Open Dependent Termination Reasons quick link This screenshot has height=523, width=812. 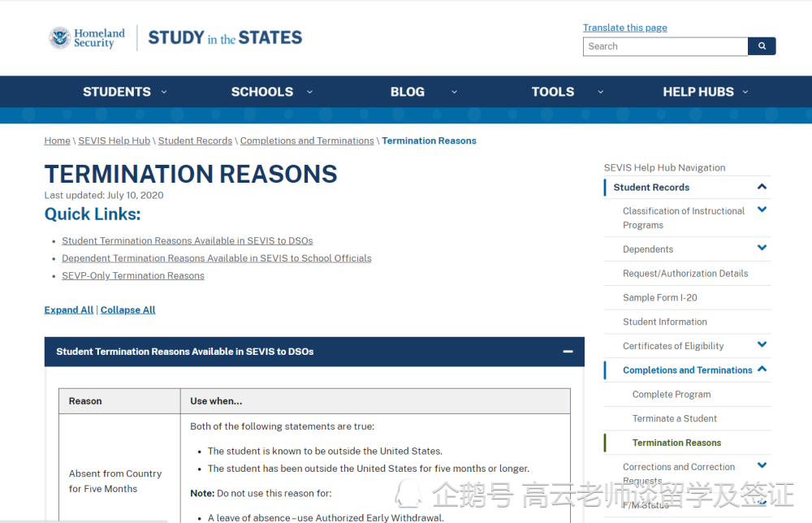(217, 258)
